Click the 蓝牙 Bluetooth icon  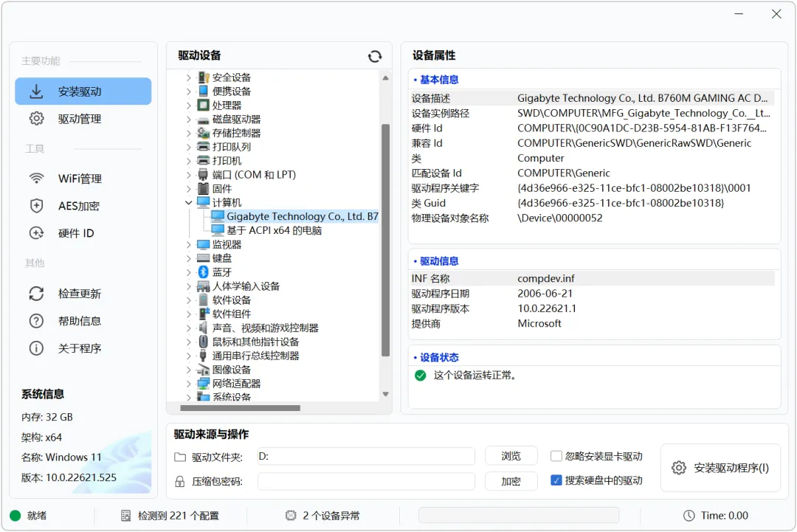tap(204, 272)
